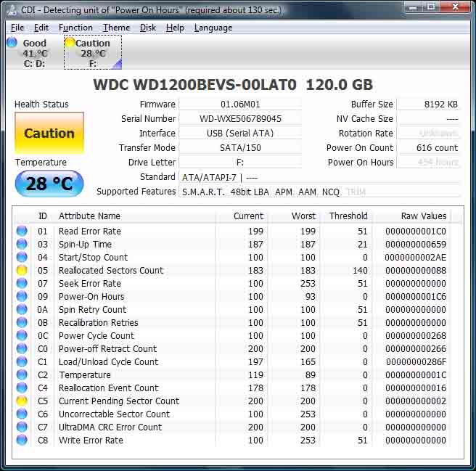Close the CDI window
This screenshot has height=471, width=476.
coord(456,7)
